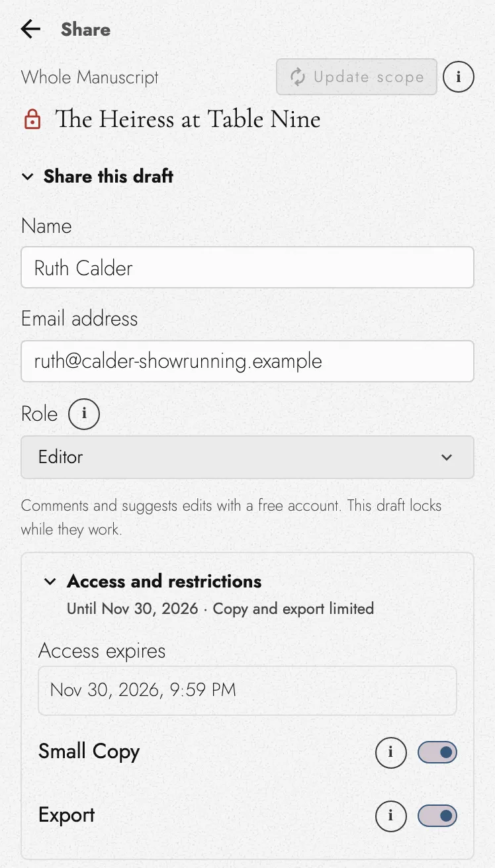
Task: Collapse the Share this draft section
Action: pos(97,176)
